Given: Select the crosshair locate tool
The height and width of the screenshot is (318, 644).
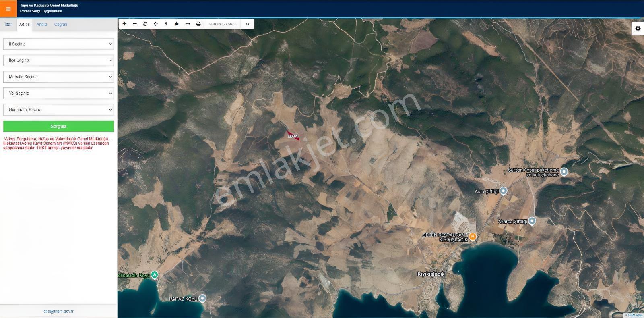Looking at the screenshot, I should click(156, 24).
